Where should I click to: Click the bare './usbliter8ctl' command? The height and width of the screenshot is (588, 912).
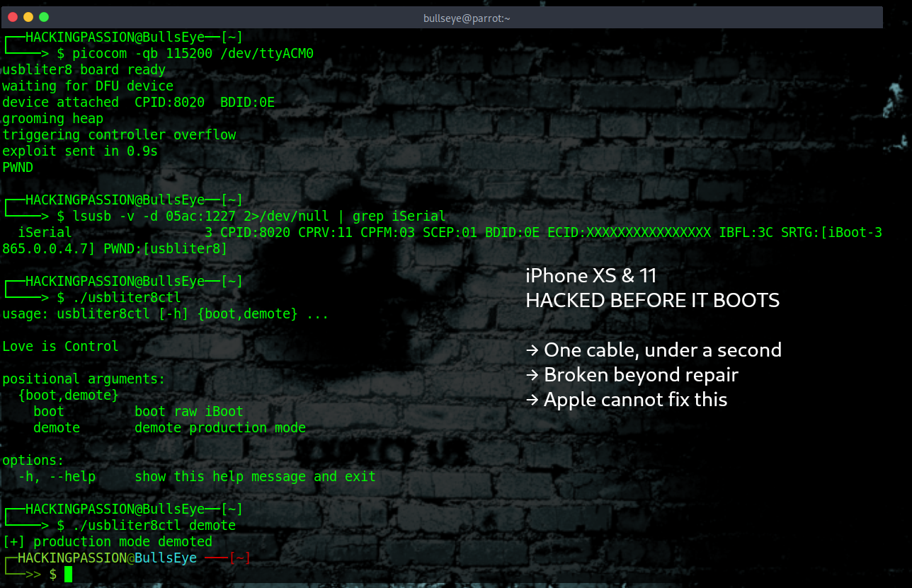[x=127, y=298]
